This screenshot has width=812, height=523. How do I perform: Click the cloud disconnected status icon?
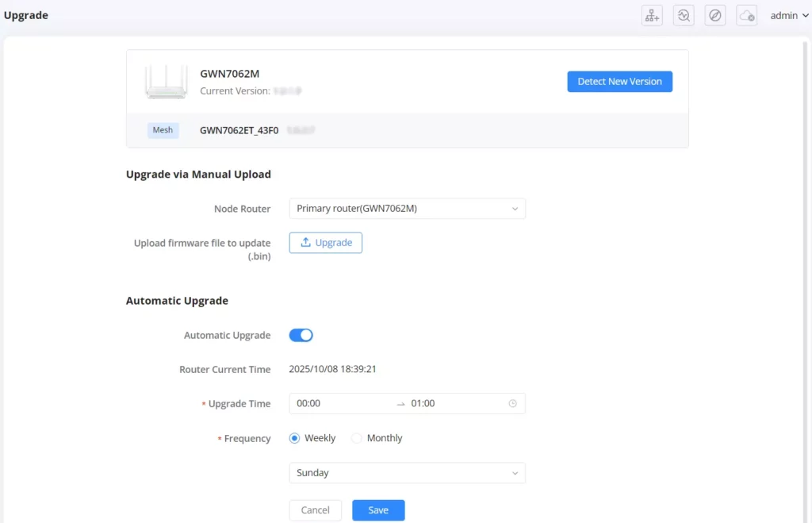pyautogui.click(x=747, y=16)
